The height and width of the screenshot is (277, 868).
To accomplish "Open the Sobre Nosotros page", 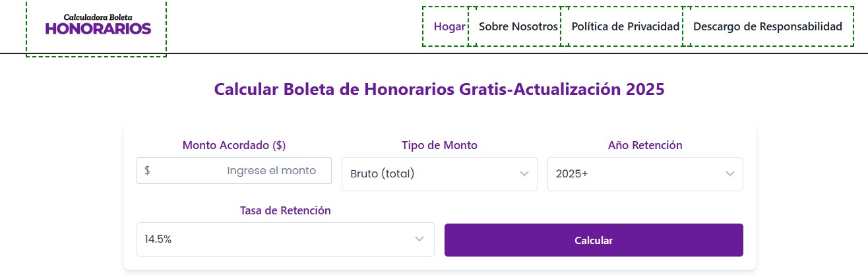I will click(518, 26).
